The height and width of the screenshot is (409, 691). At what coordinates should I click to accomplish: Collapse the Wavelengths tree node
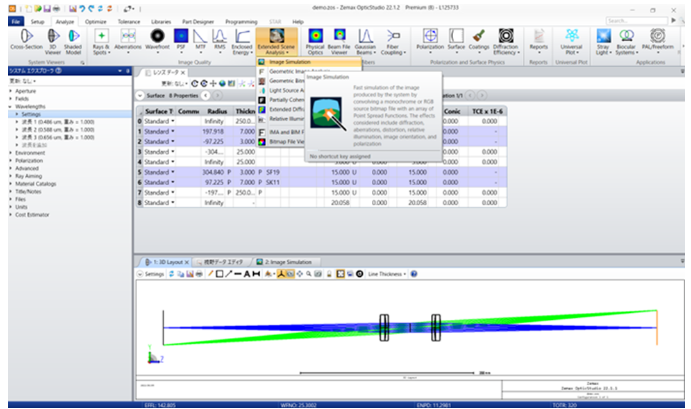pyautogui.click(x=11, y=106)
